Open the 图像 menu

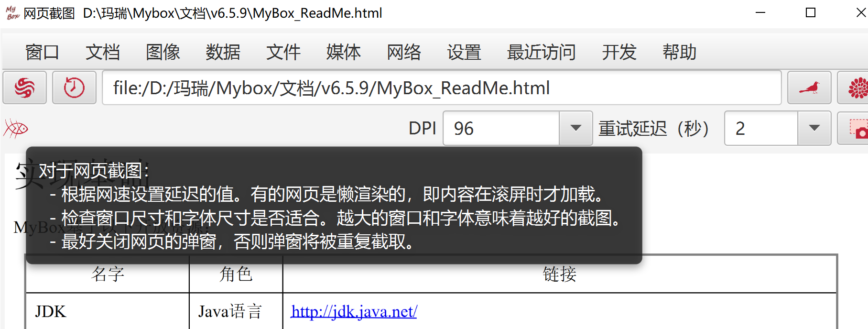pyautogui.click(x=163, y=52)
